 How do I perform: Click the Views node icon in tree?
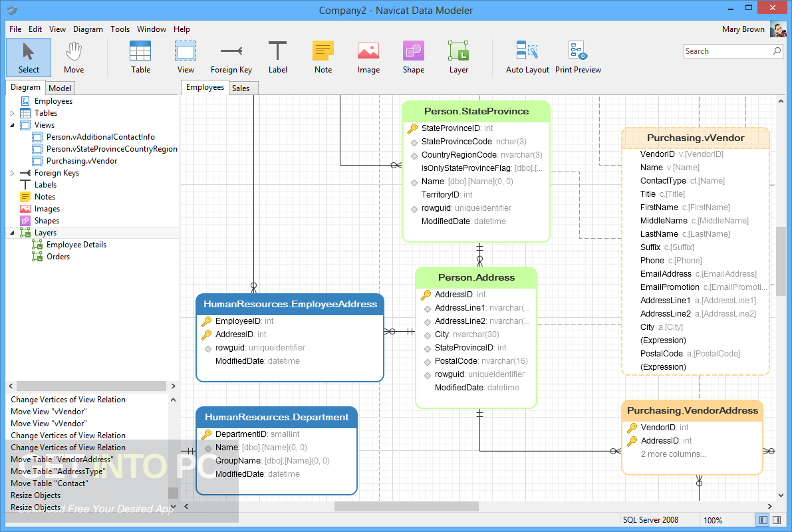pyautogui.click(x=25, y=125)
